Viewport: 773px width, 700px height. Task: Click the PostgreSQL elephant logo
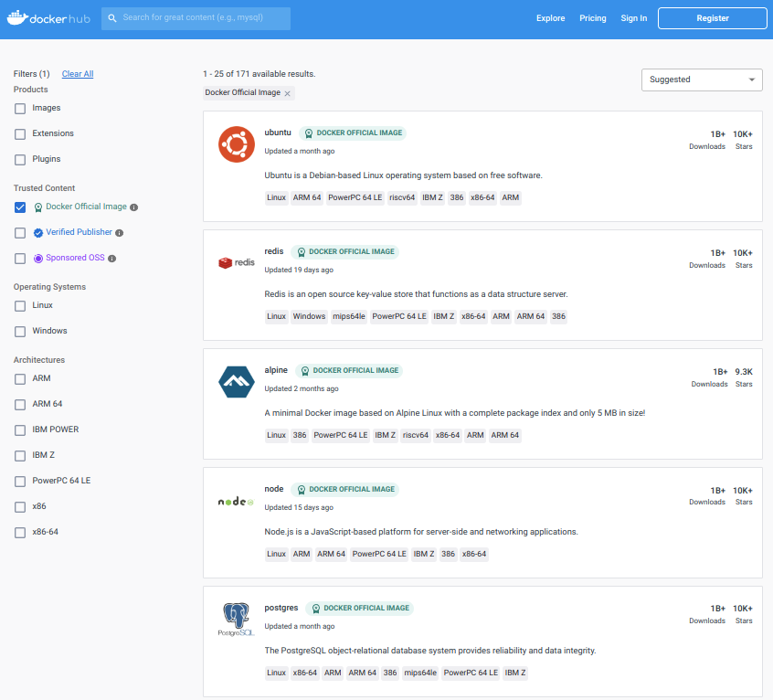pyautogui.click(x=236, y=619)
